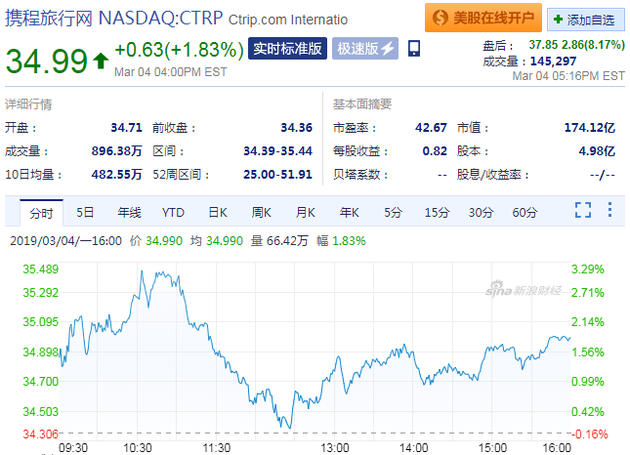This screenshot has height=455, width=630.
Task: Click the day range 34.39-35.44
Action: point(278,151)
